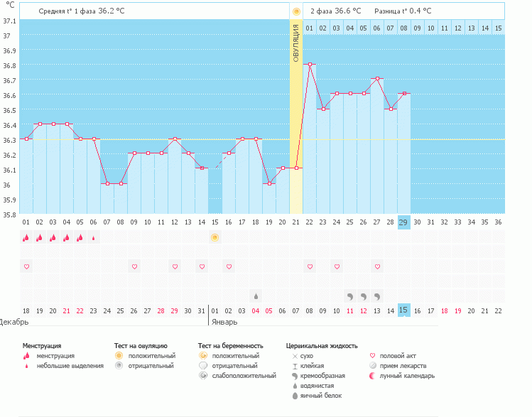532x417 pixels.
Task: Click the menstruation icon on cycle day 01
Action: click(x=26, y=237)
